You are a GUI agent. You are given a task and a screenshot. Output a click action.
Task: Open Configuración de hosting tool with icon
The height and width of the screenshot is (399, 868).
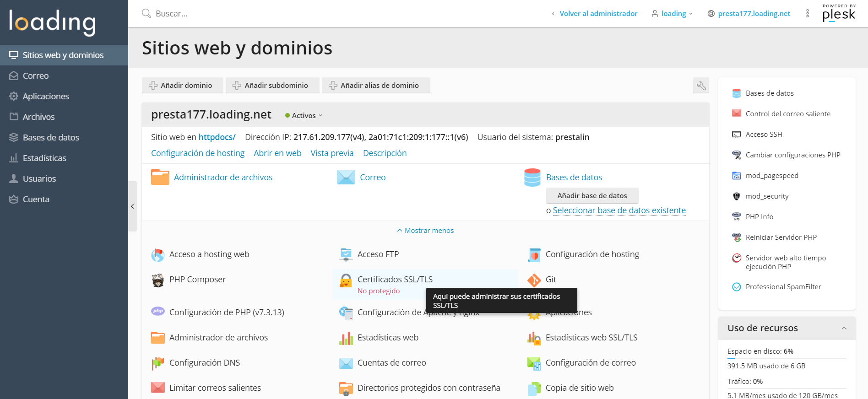(584, 254)
